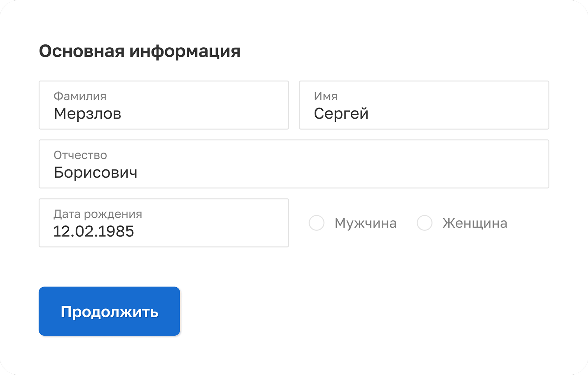Screen dimensions: 588x375
Task: Click the surname value Мерзлов
Action: tap(87, 114)
